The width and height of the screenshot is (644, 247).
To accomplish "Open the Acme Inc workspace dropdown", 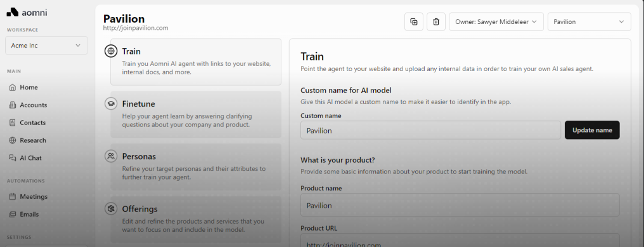I will point(46,45).
